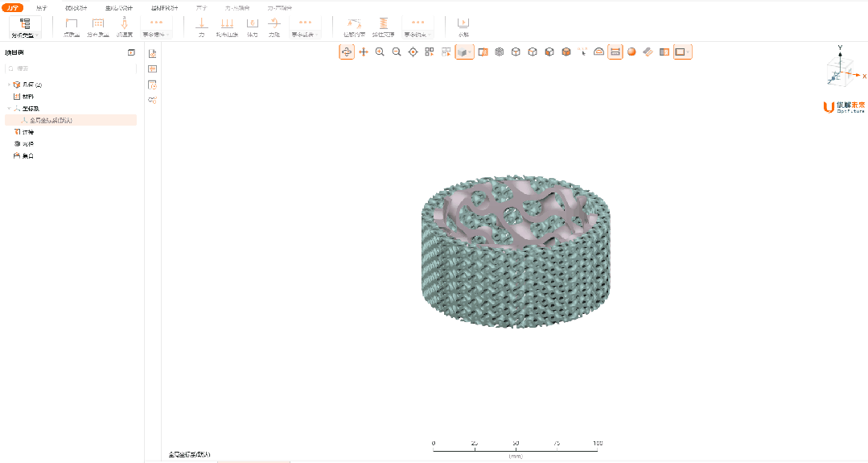Click the moment (力矩) curved arrow tool

[274, 27]
